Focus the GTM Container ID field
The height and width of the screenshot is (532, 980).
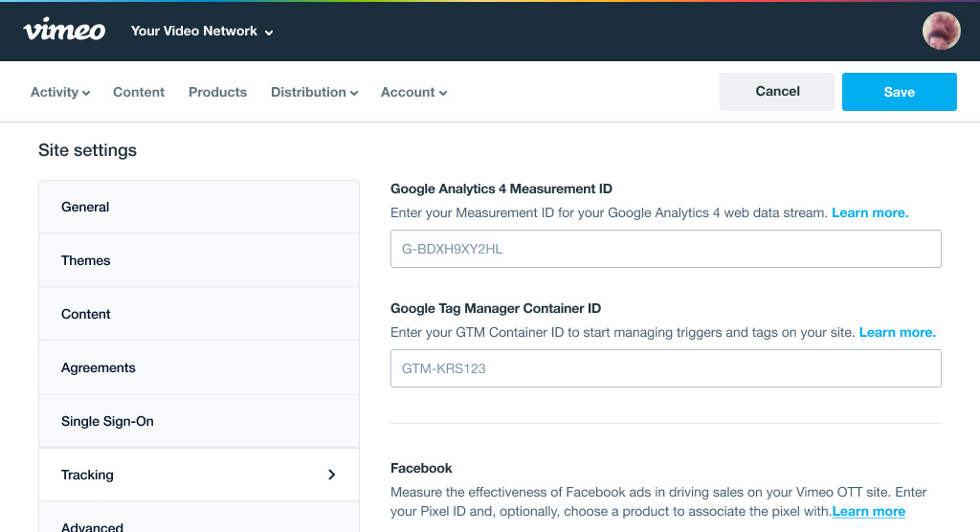666,368
